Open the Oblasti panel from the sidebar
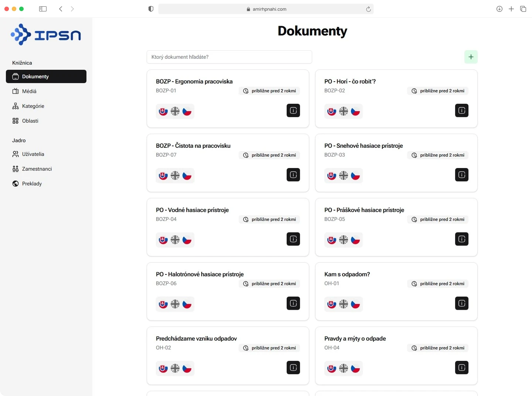This screenshot has width=532, height=396. pos(30,121)
